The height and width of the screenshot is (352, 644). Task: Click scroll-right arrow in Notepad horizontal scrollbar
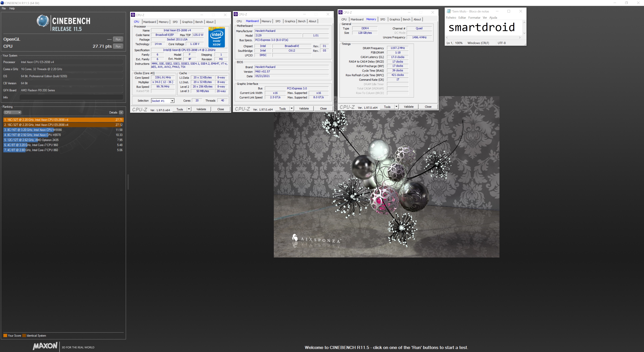click(x=520, y=37)
